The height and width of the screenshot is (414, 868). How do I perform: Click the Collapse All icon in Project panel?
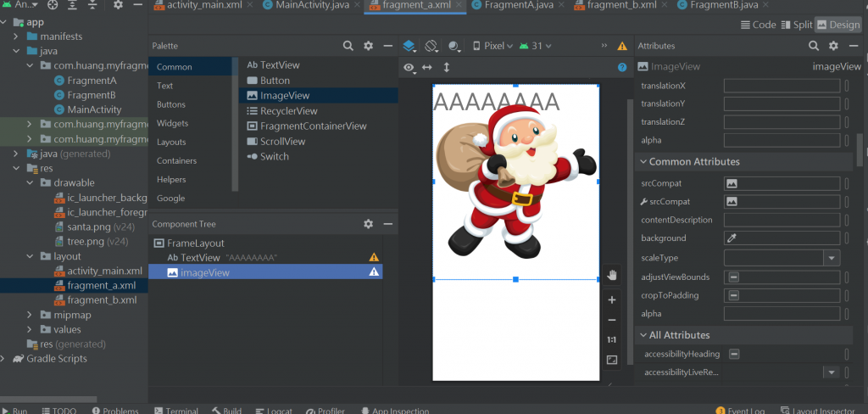(92, 5)
